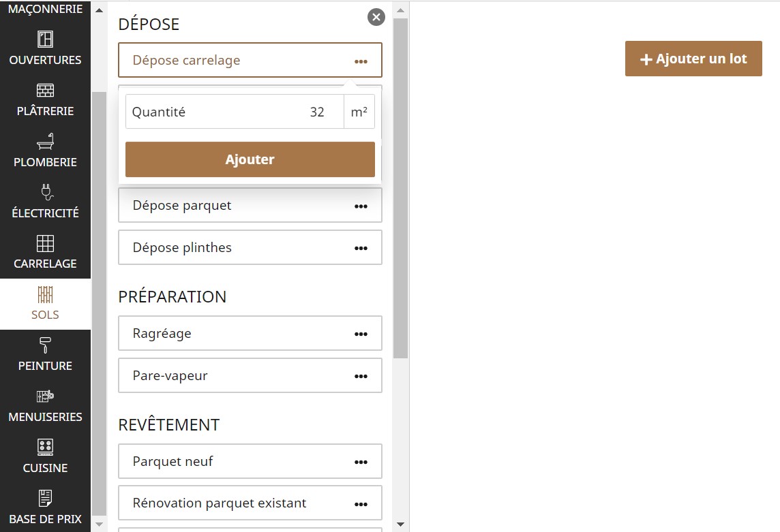Select the Électricité plug icon
The image size is (780, 532).
pyautogui.click(x=45, y=192)
